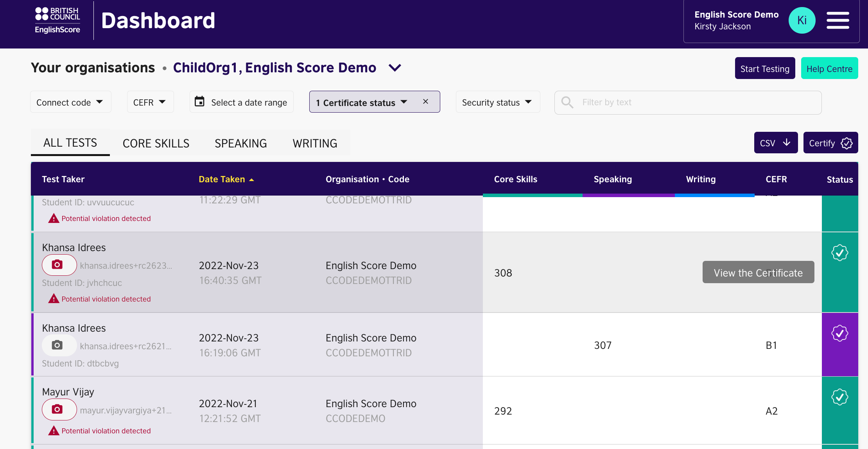Click the calendar icon for date range

coord(200,101)
